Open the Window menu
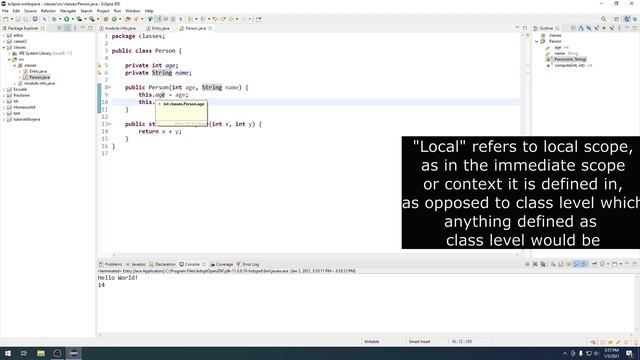Image resolution: width=640 pixels, height=360 pixels. click(133, 11)
